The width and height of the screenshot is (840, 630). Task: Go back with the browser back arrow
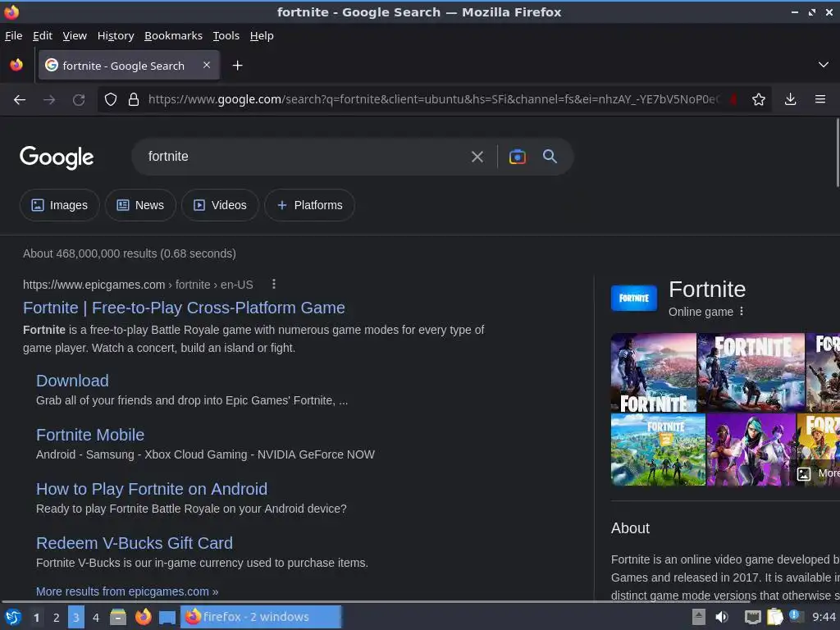[x=20, y=99]
